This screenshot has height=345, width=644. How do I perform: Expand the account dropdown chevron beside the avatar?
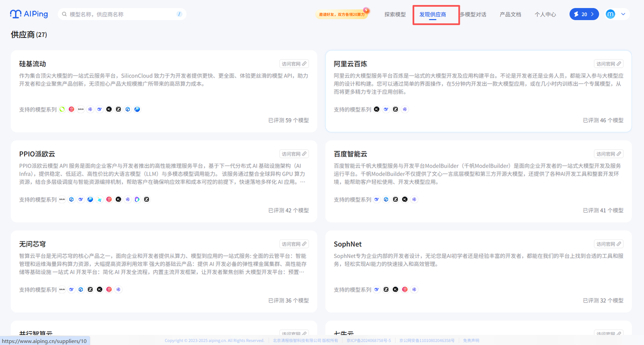pyautogui.click(x=623, y=14)
